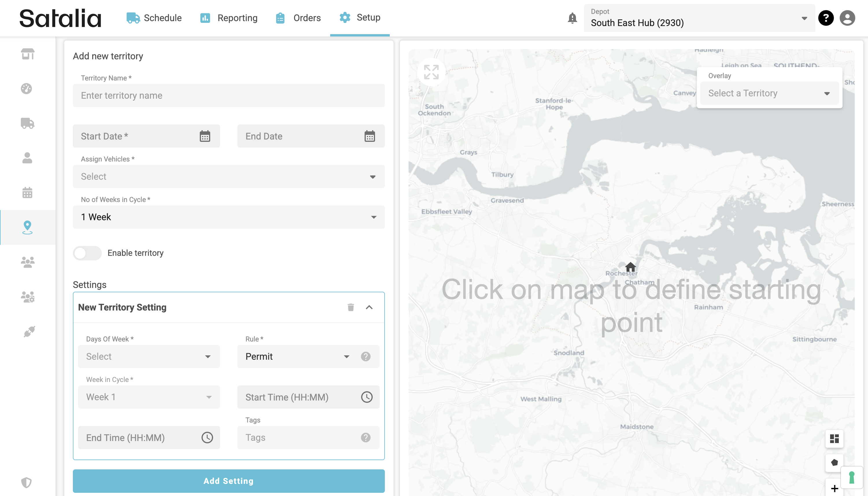Image resolution: width=868 pixels, height=496 pixels.
Task: Open the vehicles truck sidebar icon
Action: tap(27, 123)
